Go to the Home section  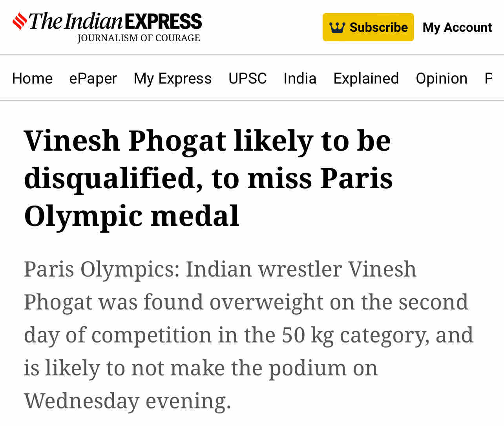coord(32,78)
